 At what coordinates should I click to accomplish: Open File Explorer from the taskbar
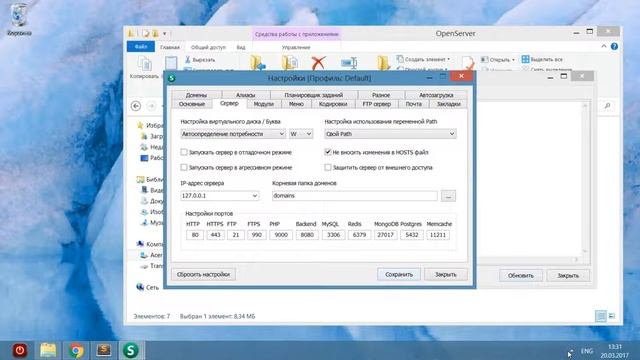pyautogui.click(x=48, y=350)
